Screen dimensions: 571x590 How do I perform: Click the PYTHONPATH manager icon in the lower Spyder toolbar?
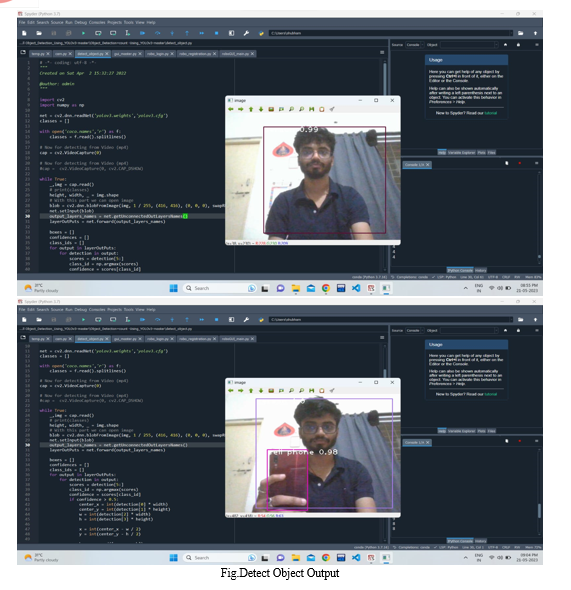(261, 319)
